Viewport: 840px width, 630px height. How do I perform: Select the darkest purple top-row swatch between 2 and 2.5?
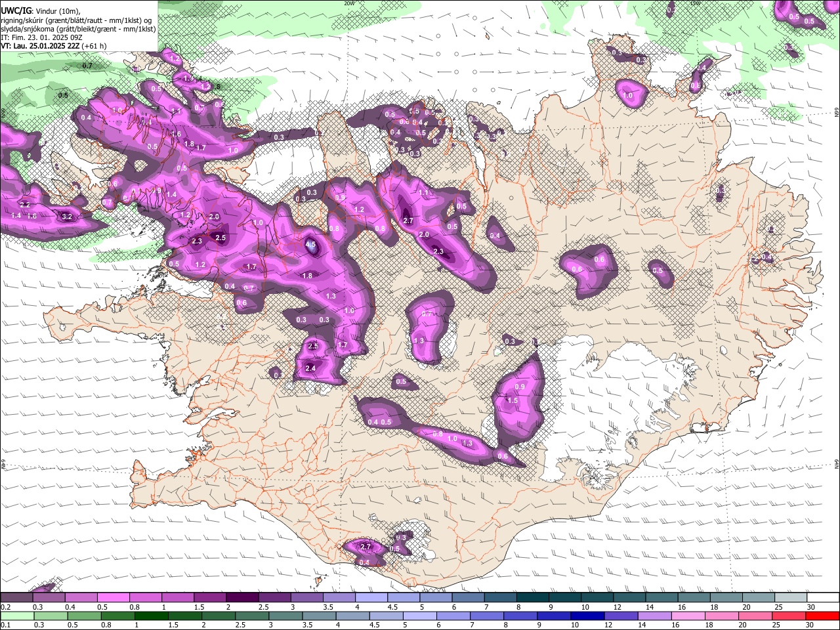point(242,598)
